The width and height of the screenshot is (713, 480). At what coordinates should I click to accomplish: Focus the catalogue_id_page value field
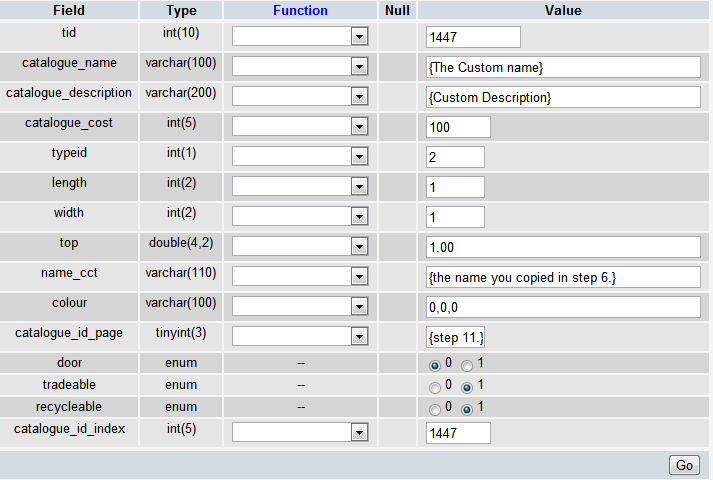[x=455, y=337]
